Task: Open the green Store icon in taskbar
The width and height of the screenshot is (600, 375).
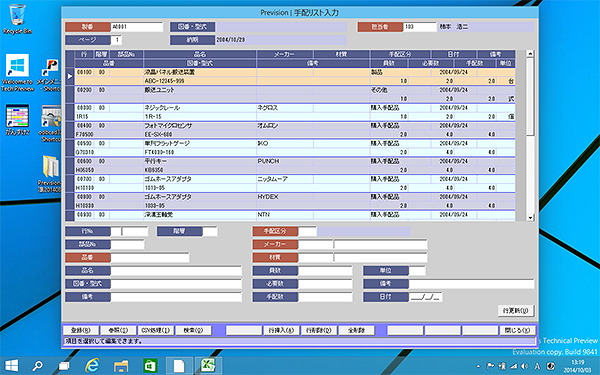Action: tap(150, 365)
